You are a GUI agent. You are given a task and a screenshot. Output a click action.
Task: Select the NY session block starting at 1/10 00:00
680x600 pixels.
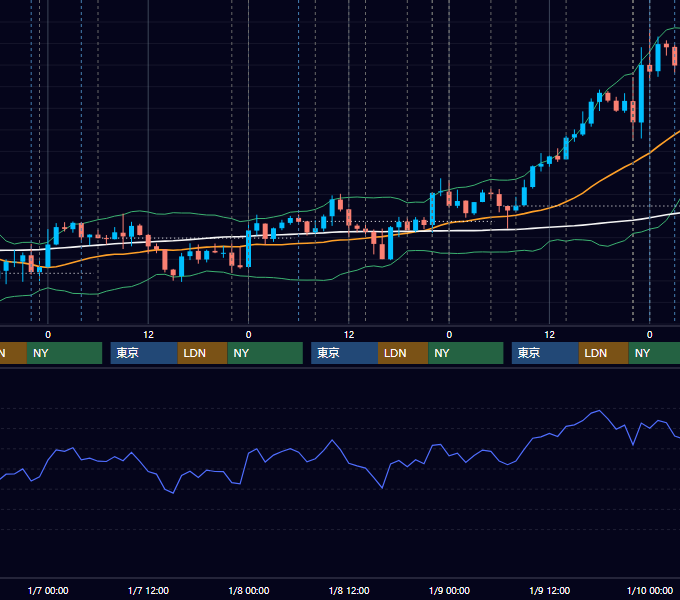coord(654,353)
